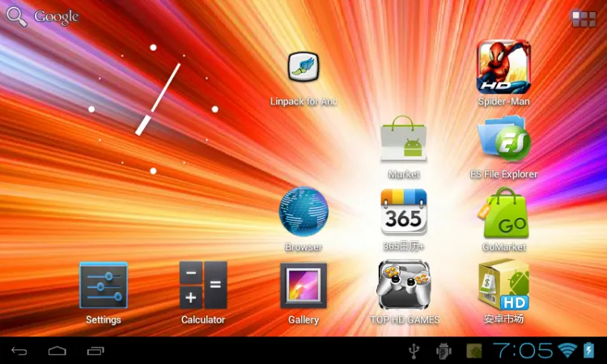607x364 pixels.
Task: Tap the Google search magnifier
Action: 16,17
